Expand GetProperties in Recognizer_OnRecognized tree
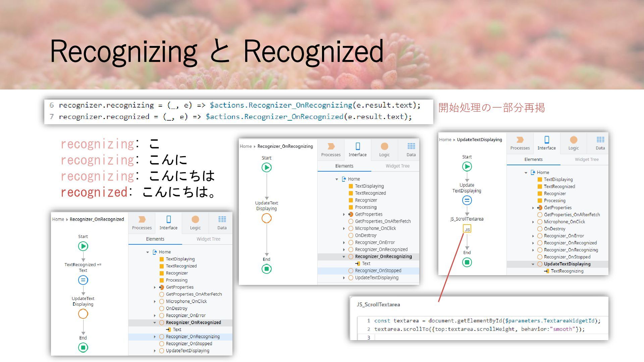The image size is (644, 362). [x=155, y=287]
